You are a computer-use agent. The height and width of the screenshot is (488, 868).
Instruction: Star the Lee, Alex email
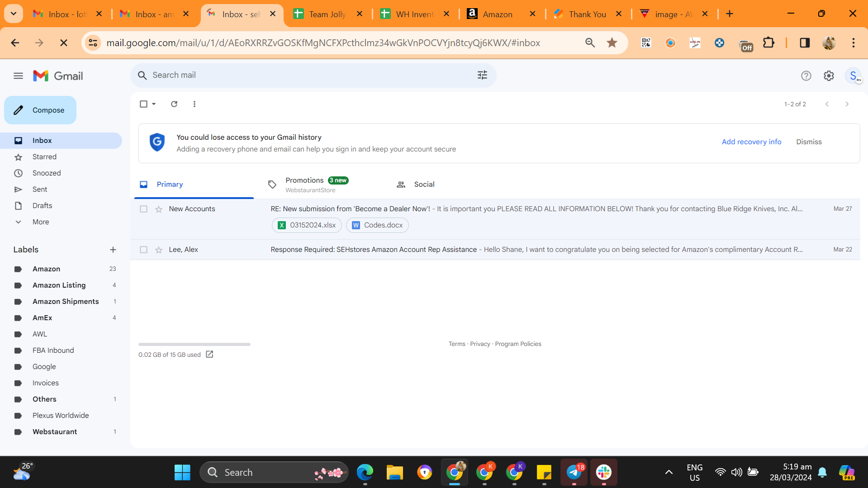point(159,250)
